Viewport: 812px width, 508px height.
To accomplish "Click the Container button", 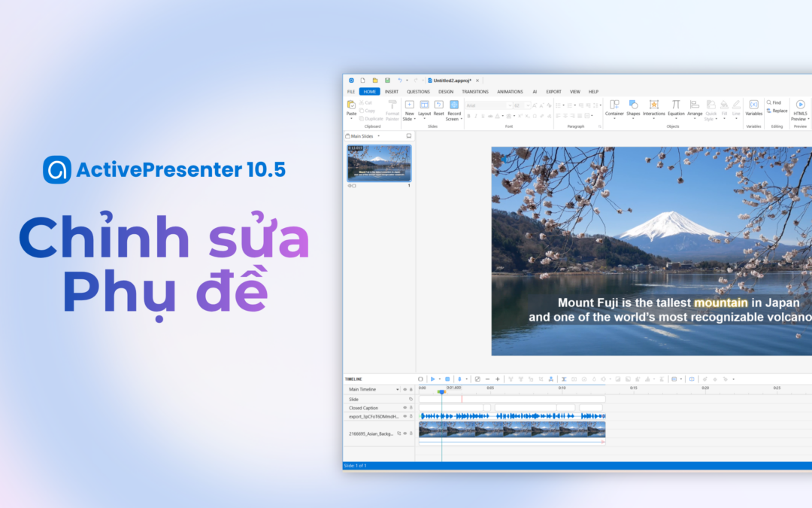I will (614, 108).
